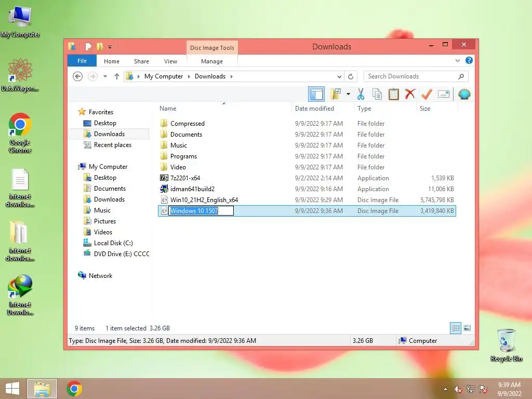Click inside the Search Downloads field
Viewport: 532px width, 399px height.
[416, 76]
